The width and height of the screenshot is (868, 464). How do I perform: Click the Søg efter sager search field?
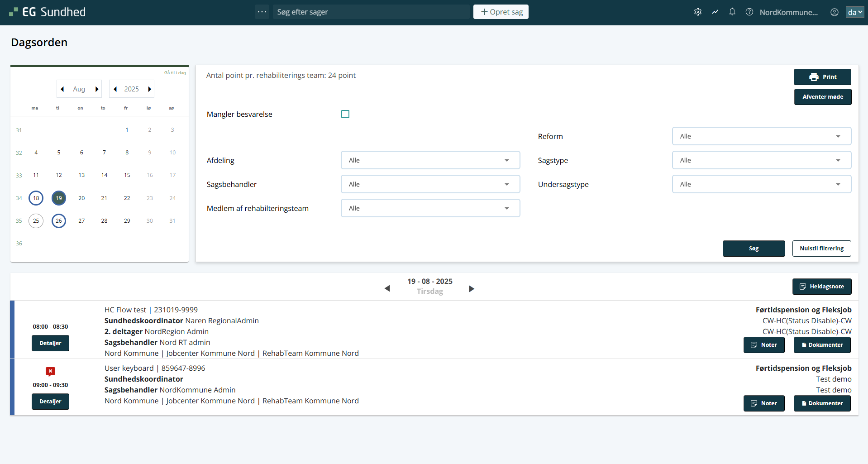click(371, 12)
